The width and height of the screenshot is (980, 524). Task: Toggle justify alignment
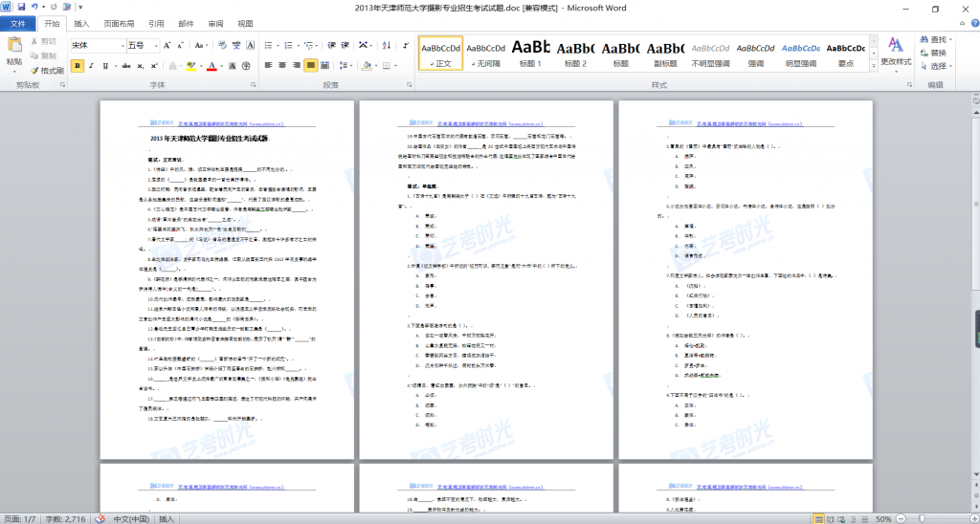(x=310, y=66)
